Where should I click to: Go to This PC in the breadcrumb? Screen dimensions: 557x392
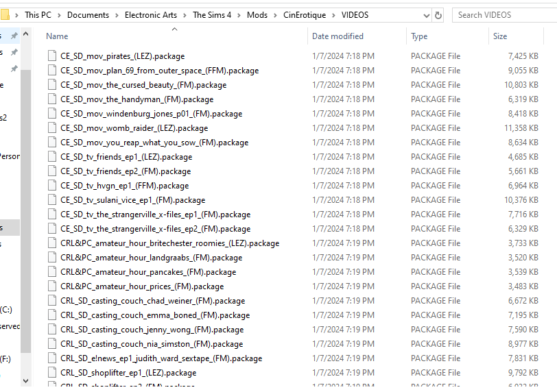(38, 15)
